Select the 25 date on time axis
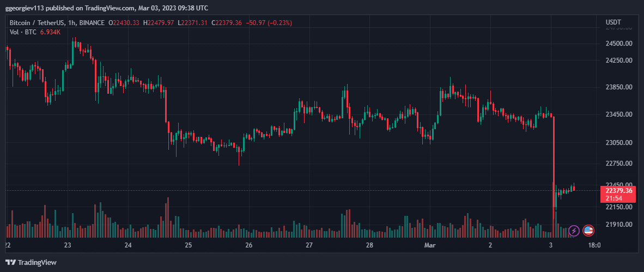Image resolution: width=644 pixels, height=272 pixels. click(188, 245)
